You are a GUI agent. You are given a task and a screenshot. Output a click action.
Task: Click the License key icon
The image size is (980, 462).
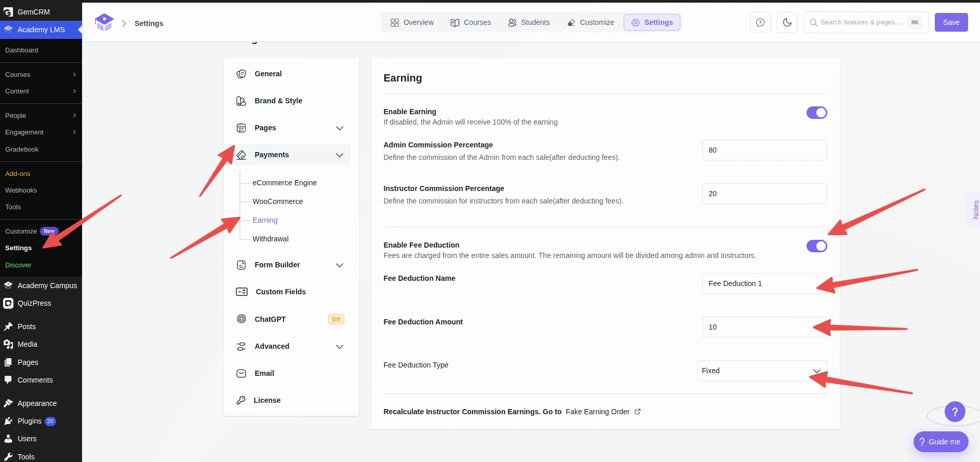(241, 400)
